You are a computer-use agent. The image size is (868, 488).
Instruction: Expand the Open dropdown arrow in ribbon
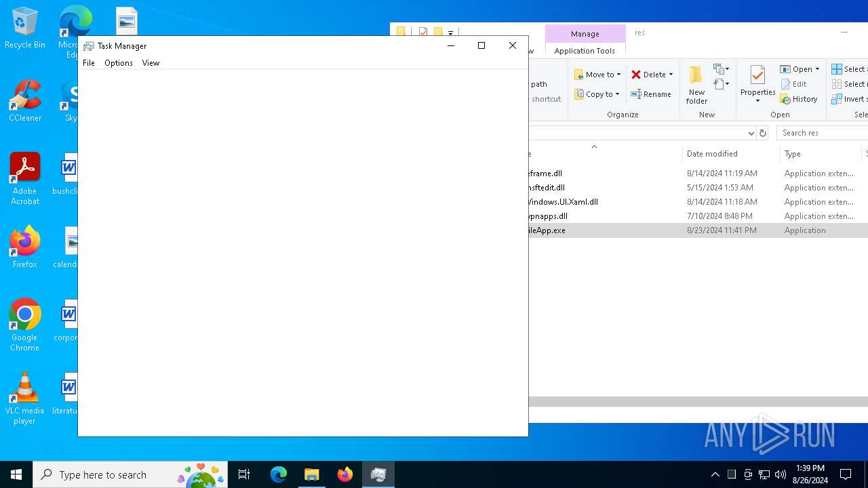coord(817,69)
